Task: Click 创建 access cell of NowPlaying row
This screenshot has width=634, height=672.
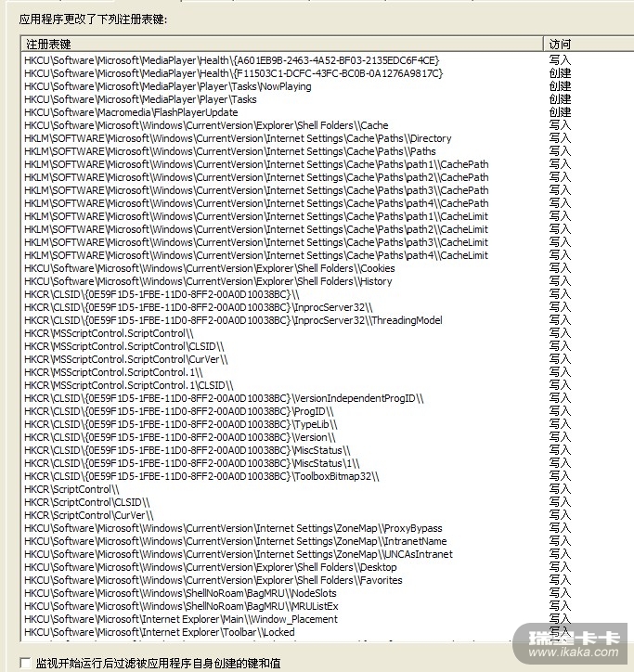Action: (x=560, y=86)
